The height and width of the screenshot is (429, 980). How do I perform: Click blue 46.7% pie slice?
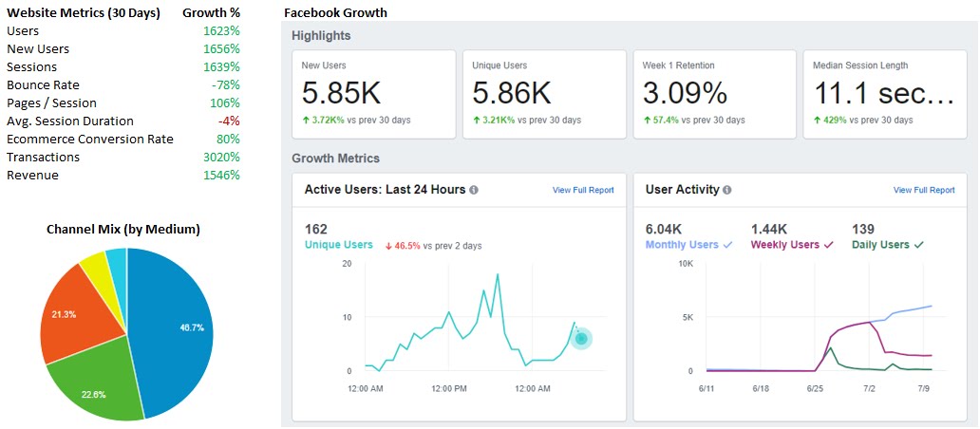pyautogui.click(x=172, y=331)
